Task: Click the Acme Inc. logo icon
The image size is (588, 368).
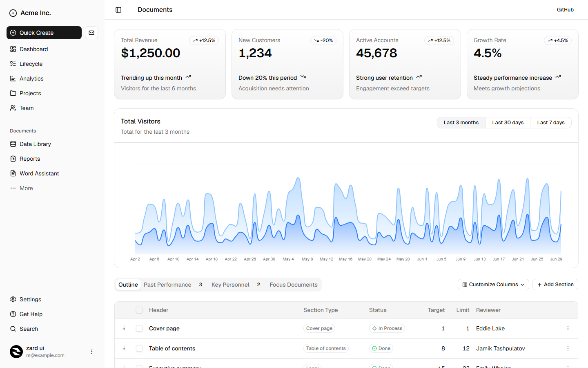Action: click(13, 13)
